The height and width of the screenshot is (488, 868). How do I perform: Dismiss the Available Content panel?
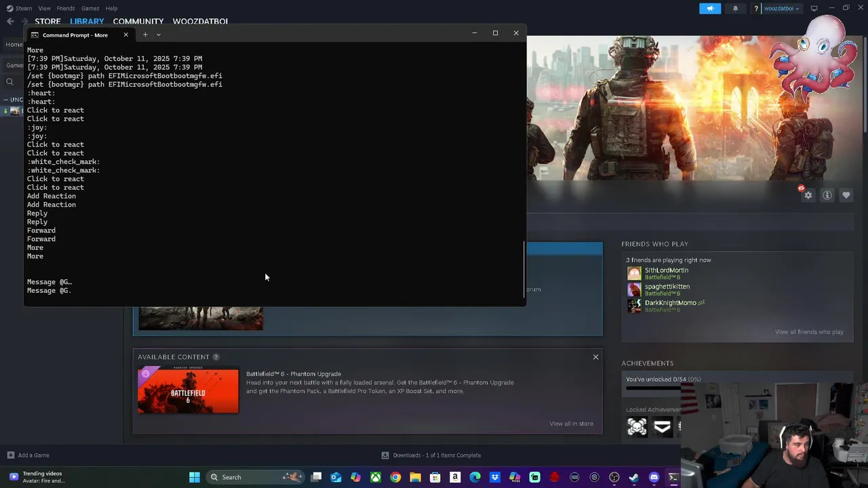click(596, 357)
